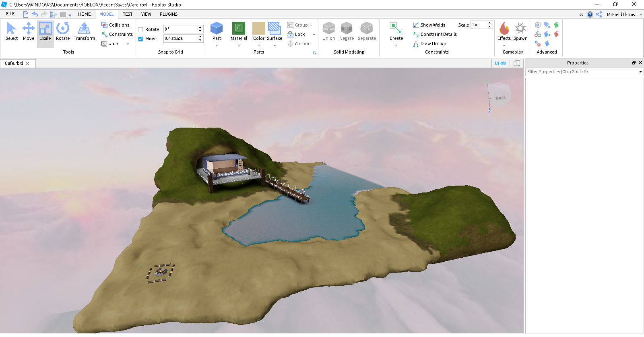Insert a Spawn location
The height and width of the screenshot is (337, 644).
(x=520, y=31)
